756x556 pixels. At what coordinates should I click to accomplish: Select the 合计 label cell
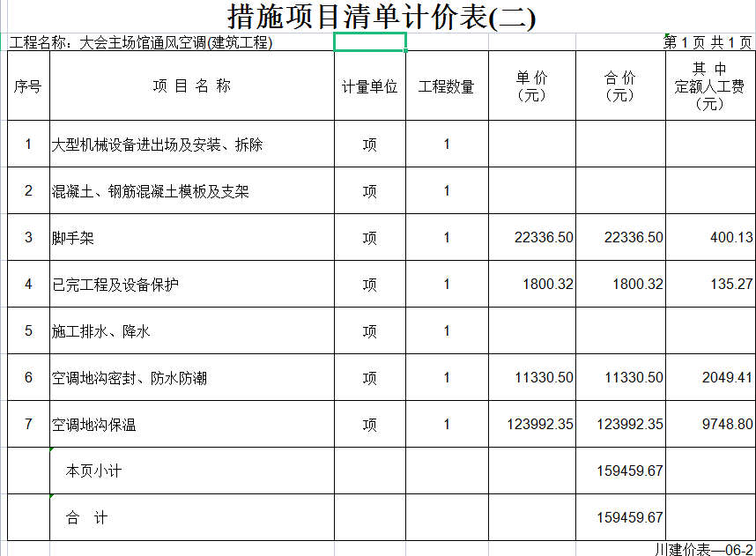pyautogui.click(x=192, y=517)
